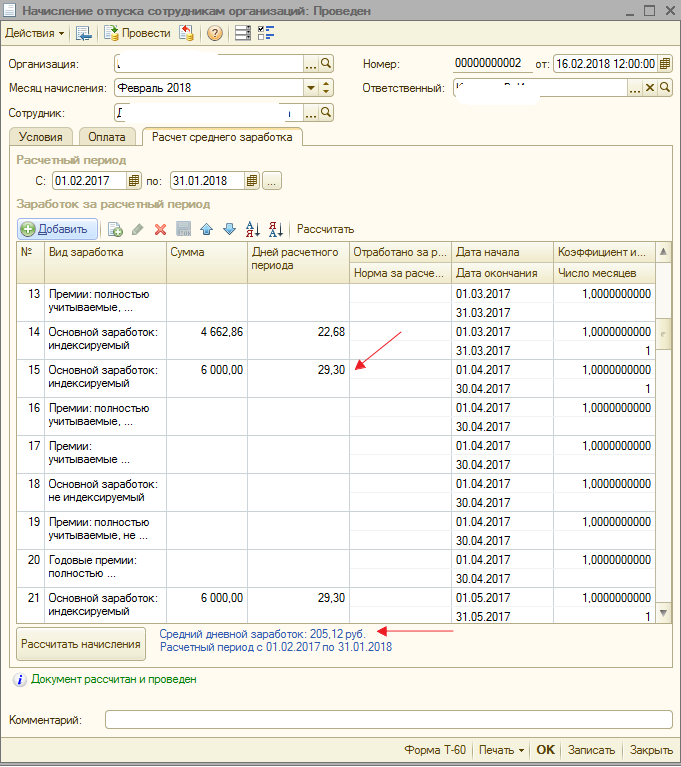Click the Month stepper on Месяц начисления
681x767 pixels.
click(x=326, y=88)
